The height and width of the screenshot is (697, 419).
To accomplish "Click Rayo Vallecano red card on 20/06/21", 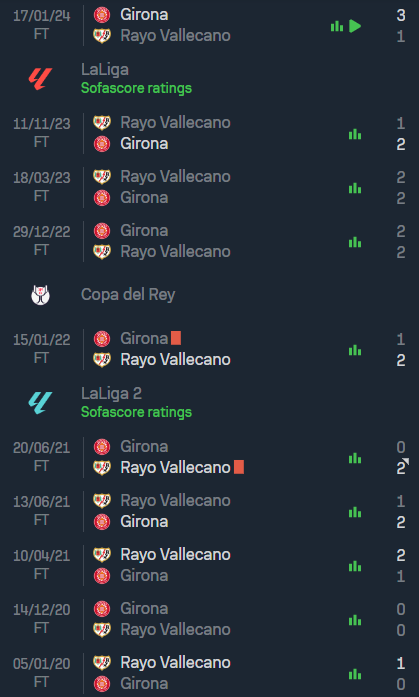I will click(239, 467).
